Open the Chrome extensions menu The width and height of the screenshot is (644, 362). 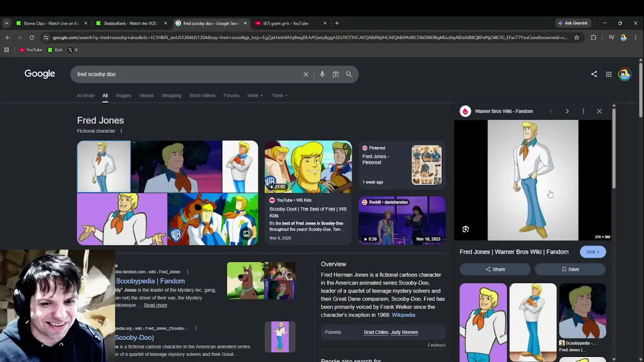594,37
